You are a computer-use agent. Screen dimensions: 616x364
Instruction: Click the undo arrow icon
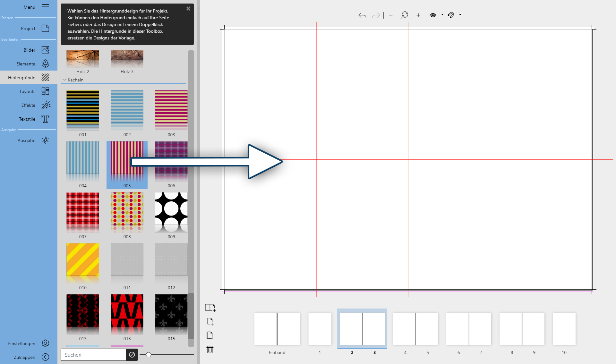[362, 15]
